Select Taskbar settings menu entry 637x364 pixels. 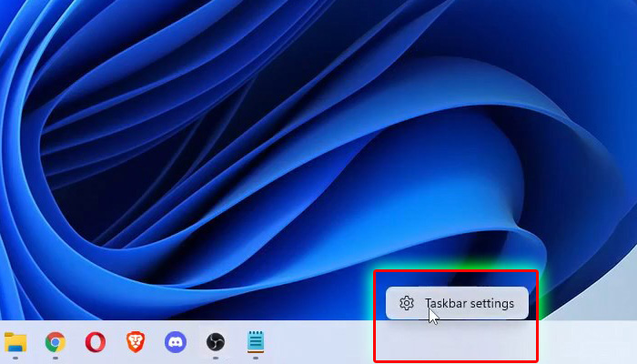point(457,303)
